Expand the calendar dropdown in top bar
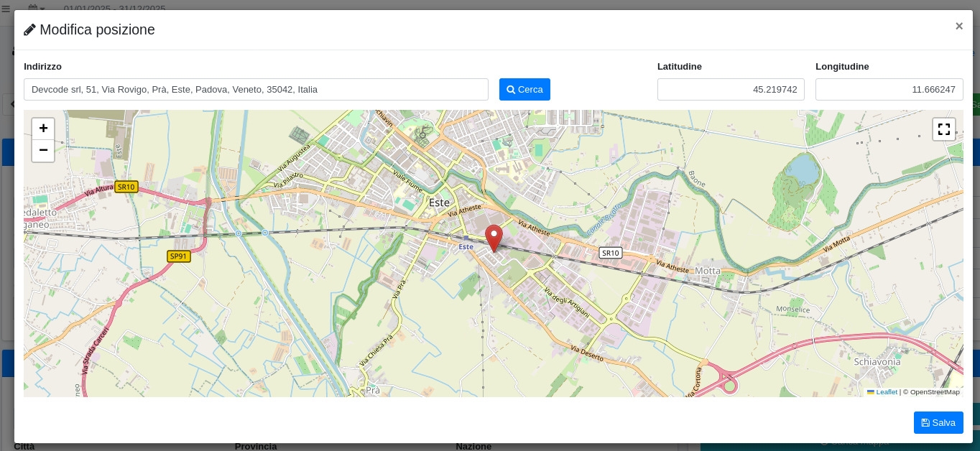The image size is (980, 451). point(36,9)
